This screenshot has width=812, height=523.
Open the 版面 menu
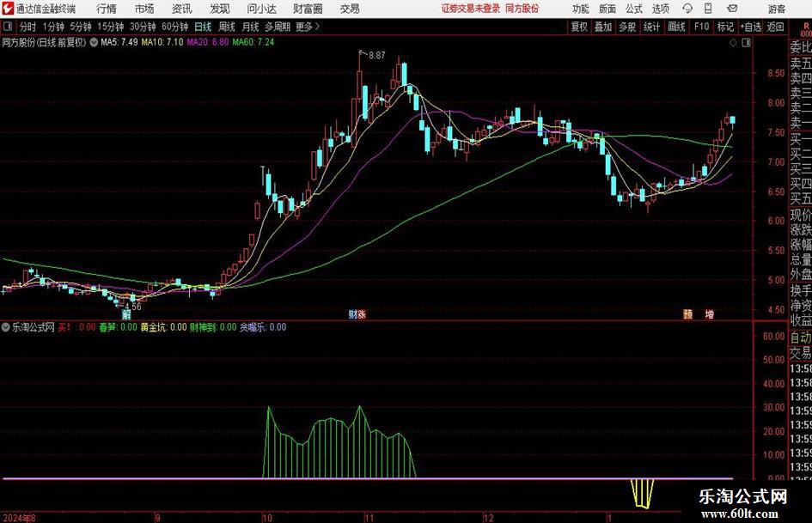coord(607,9)
